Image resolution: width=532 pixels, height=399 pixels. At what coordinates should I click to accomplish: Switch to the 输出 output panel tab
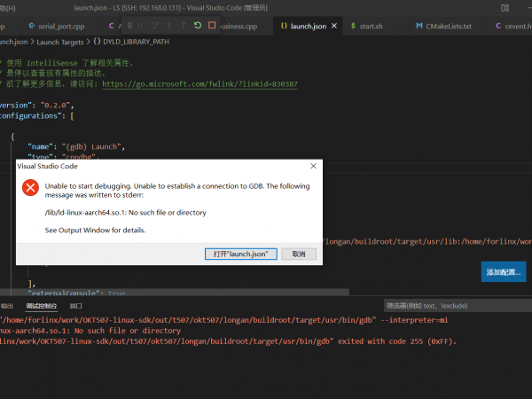click(7, 306)
